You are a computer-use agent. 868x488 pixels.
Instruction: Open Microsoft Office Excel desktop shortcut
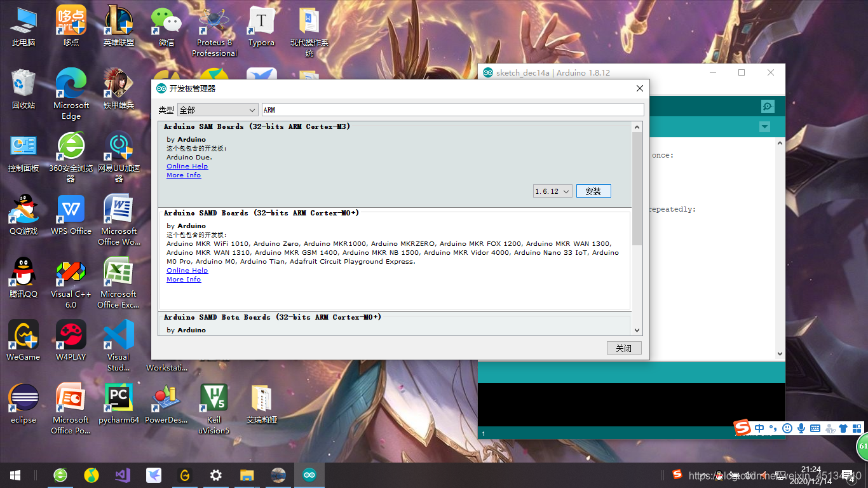(x=119, y=283)
